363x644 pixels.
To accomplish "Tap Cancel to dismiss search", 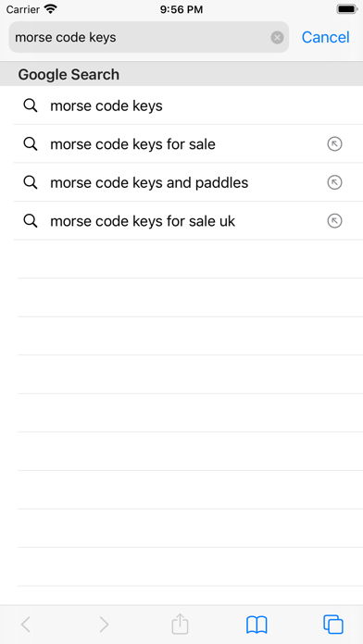I will point(326,37).
